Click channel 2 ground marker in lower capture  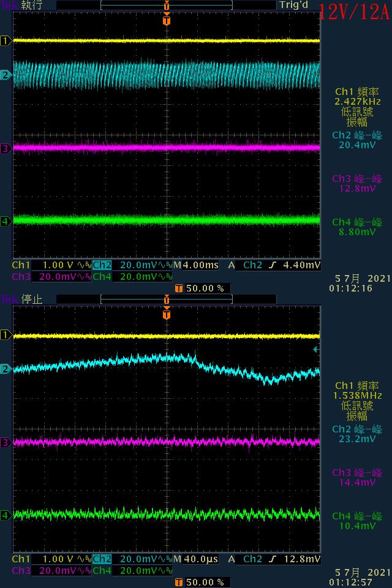[6, 369]
